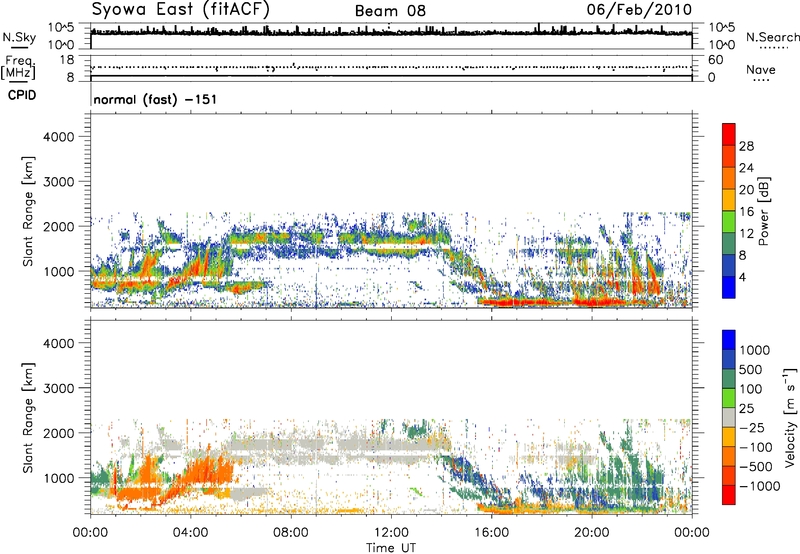The image size is (800, 554).
Task: Click the 18 tick on frequency axis
Action: click(x=67, y=60)
